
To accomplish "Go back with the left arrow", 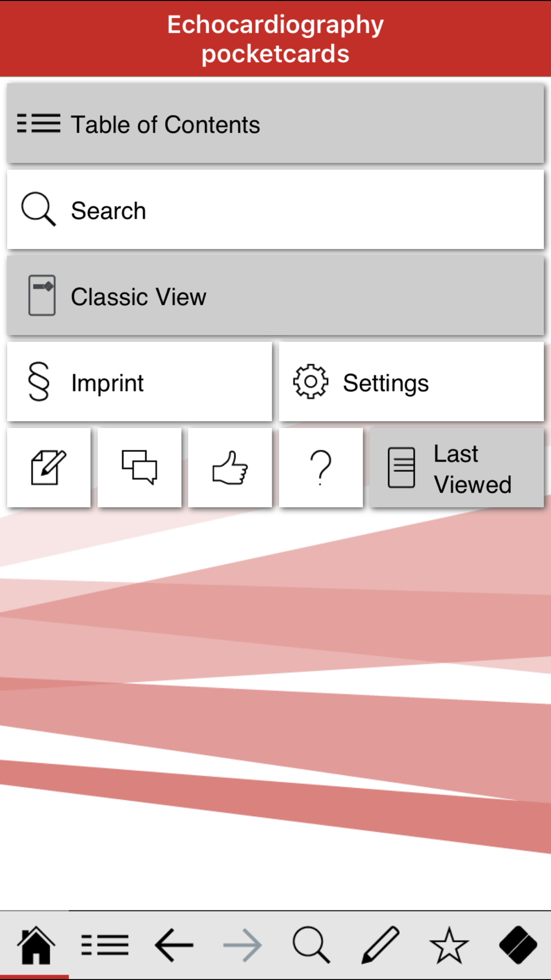I will pos(174,945).
